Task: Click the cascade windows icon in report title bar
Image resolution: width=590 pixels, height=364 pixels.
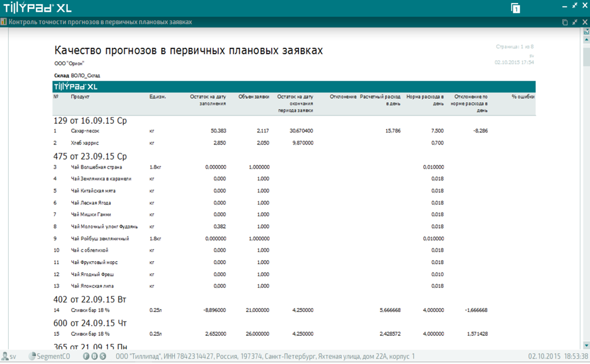Action: pos(565,22)
